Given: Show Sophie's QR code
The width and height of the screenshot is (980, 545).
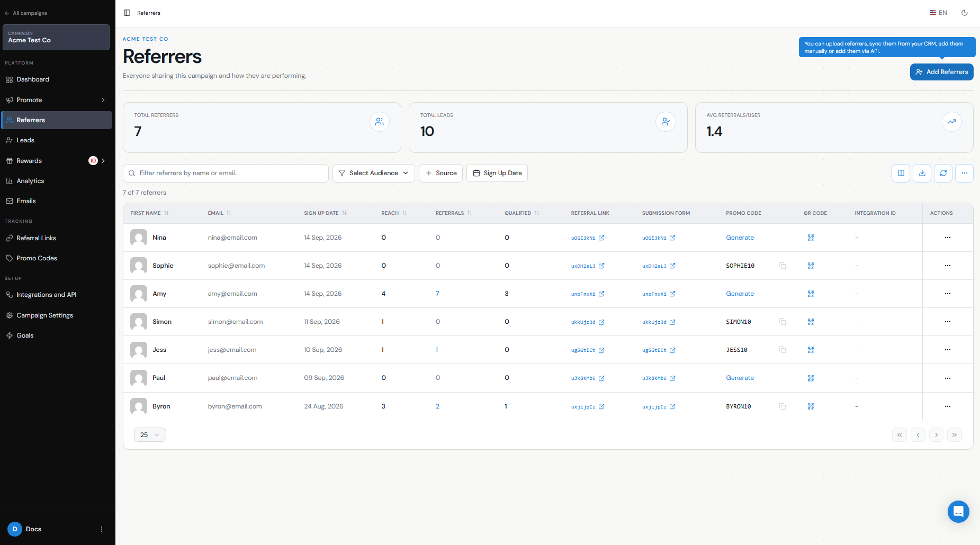Looking at the screenshot, I should point(811,266).
